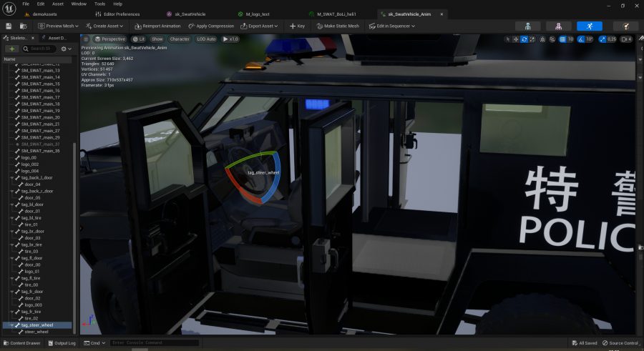Open the Lit view mode menu

pos(138,39)
